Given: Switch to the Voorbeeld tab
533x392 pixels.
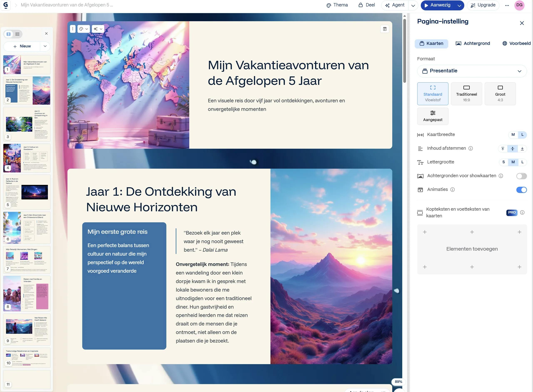Looking at the screenshot, I should point(516,44).
